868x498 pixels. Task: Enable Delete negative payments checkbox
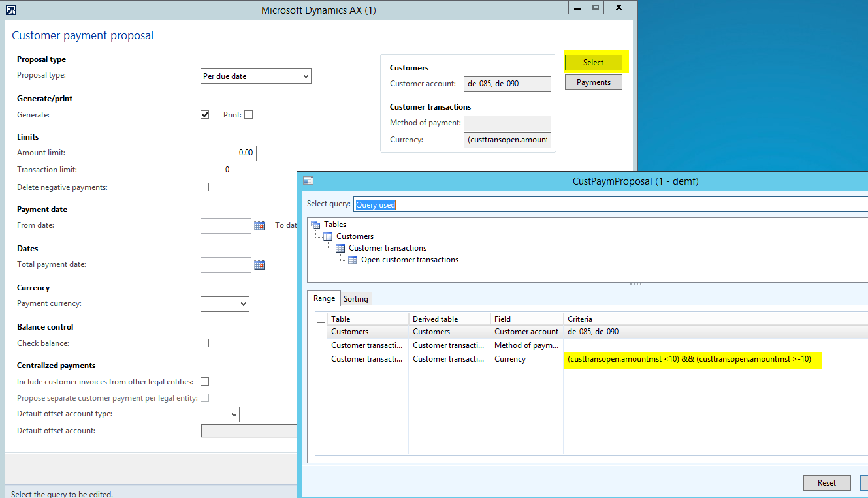(x=205, y=187)
